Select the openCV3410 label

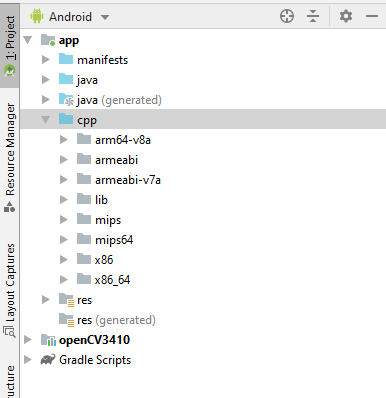[x=94, y=340]
